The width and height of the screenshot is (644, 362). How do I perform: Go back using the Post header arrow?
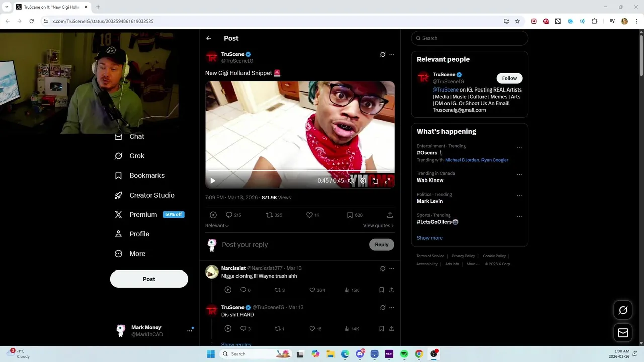(209, 38)
